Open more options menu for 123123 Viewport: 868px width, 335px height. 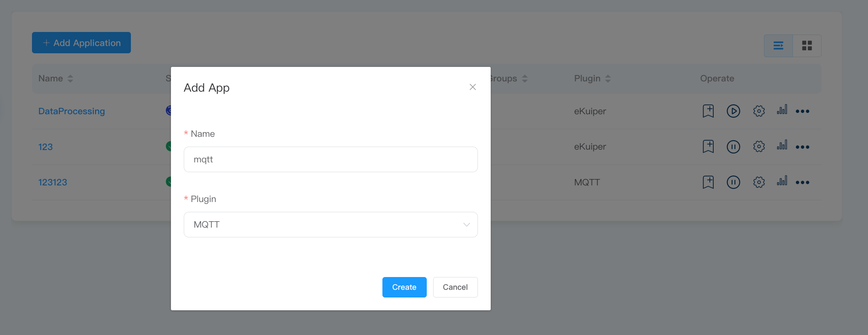802,183
